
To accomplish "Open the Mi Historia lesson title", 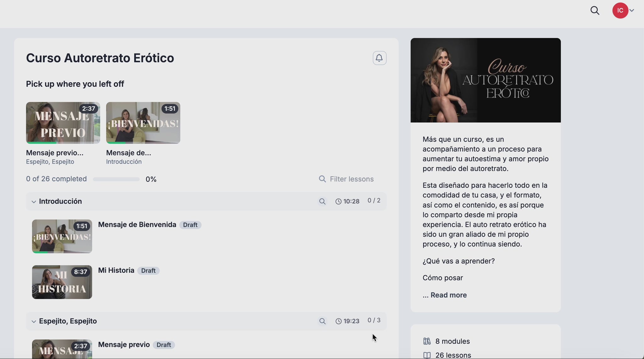I will point(116,270).
